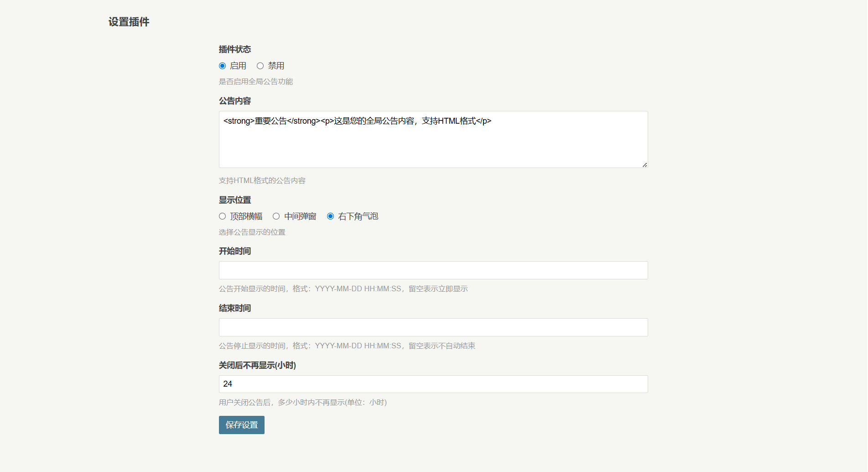The height and width of the screenshot is (472, 868).
Task: Click the 关闭后不再显示(小时) label
Action: [257, 365]
